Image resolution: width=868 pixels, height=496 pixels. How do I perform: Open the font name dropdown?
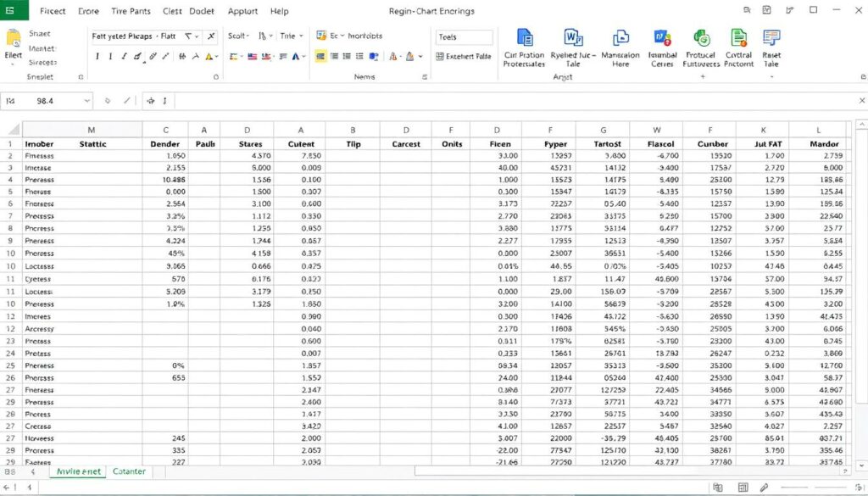[197, 36]
